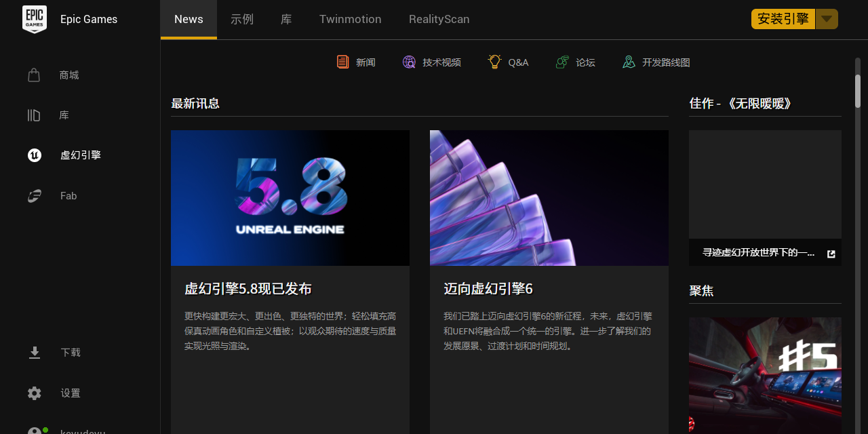This screenshot has height=434, width=868.
Task: Click the 技术视频 globe icon
Action: point(409,62)
